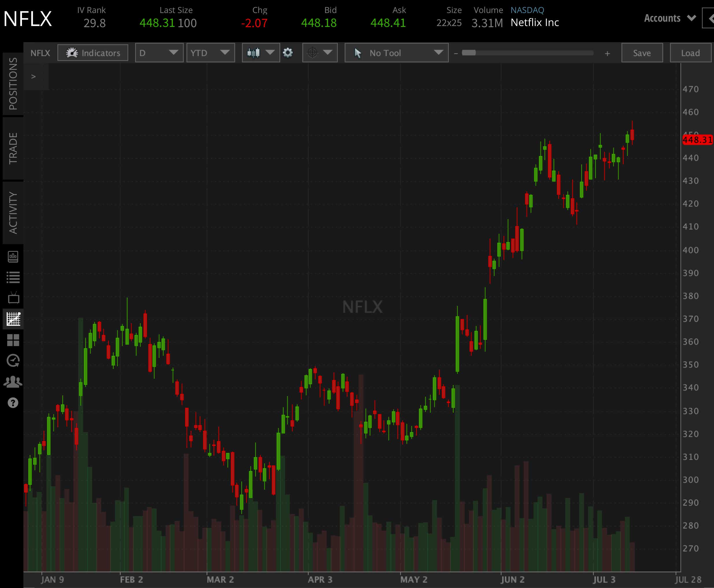The height and width of the screenshot is (588, 714).
Task: Click the FEB 2 date axis label
Action: coord(132,580)
